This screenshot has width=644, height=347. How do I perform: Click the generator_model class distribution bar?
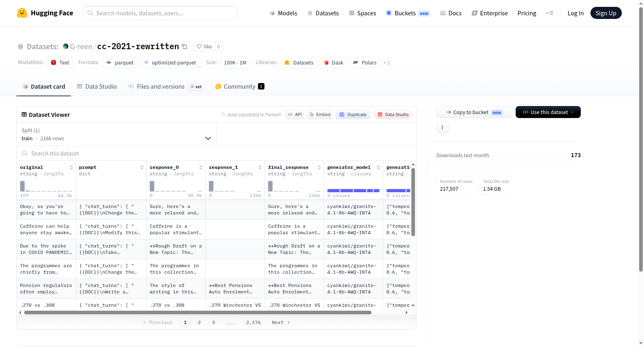click(353, 191)
